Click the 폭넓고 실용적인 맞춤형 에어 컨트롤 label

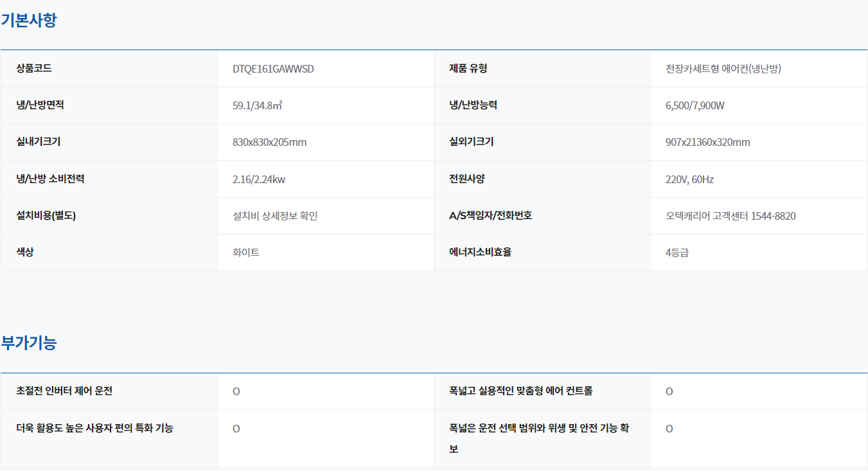click(x=520, y=391)
